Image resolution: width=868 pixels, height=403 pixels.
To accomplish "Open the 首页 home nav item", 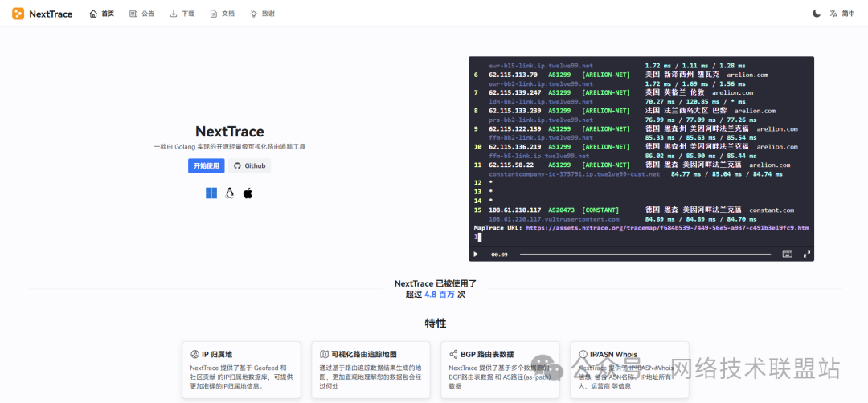I will click(x=102, y=14).
